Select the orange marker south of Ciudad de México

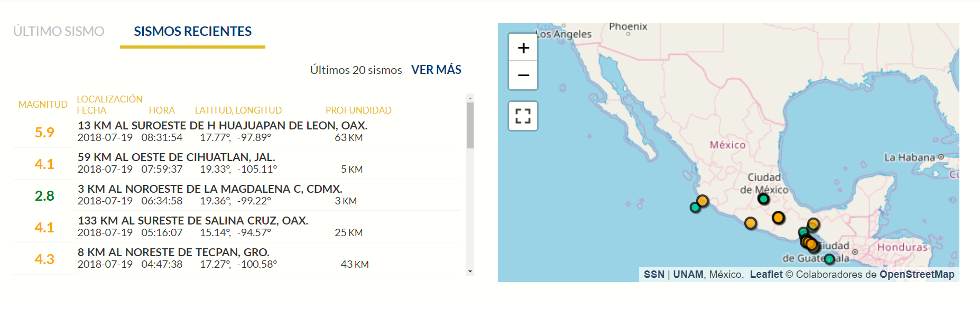[x=778, y=218]
